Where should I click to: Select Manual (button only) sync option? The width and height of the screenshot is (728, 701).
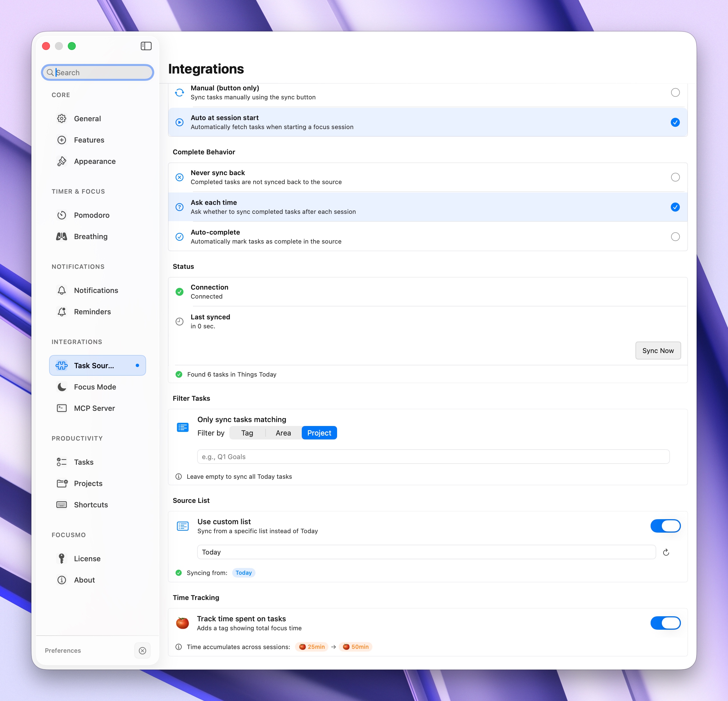[675, 93]
